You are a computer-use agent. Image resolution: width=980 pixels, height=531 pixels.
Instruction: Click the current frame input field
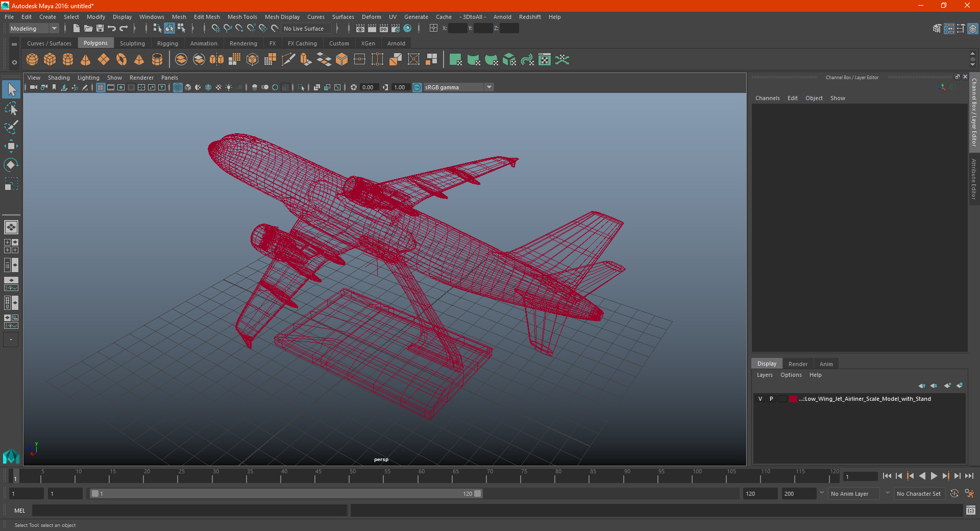pos(861,477)
